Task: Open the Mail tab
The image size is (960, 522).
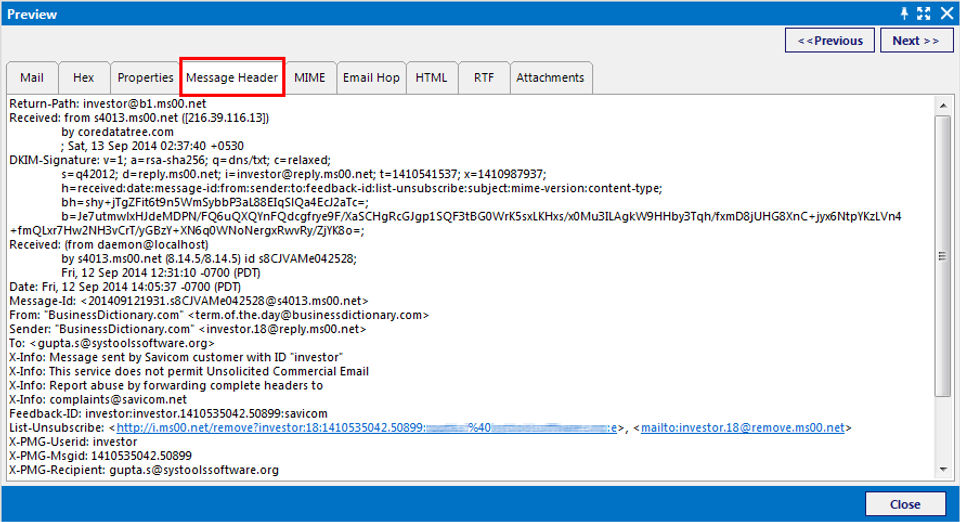Action: point(32,78)
